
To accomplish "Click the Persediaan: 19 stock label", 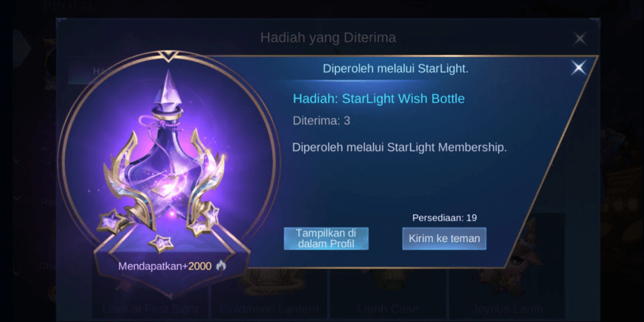I will tap(445, 218).
